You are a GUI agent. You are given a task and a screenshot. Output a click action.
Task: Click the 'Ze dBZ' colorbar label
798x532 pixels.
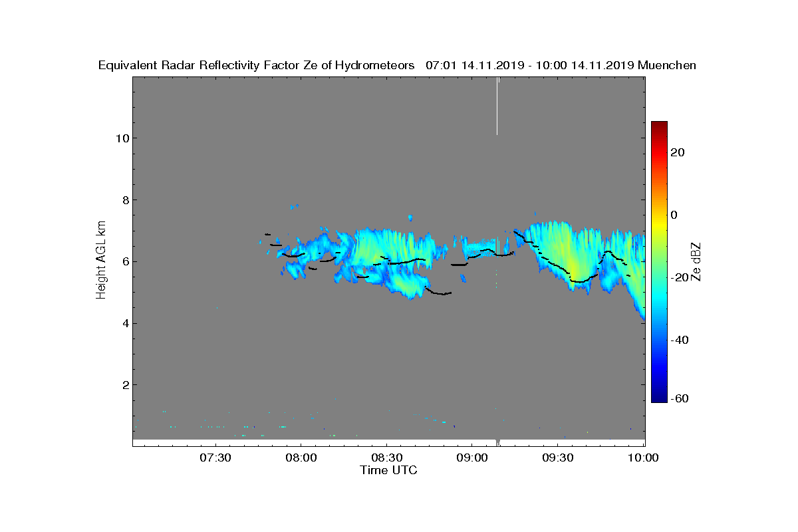[x=697, y=261]
